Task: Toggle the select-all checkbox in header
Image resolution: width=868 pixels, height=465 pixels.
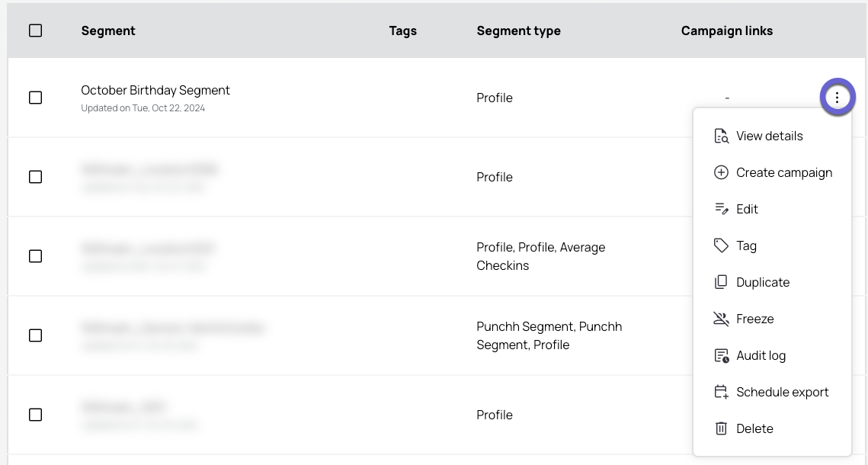Action: (x=35, y=30)
